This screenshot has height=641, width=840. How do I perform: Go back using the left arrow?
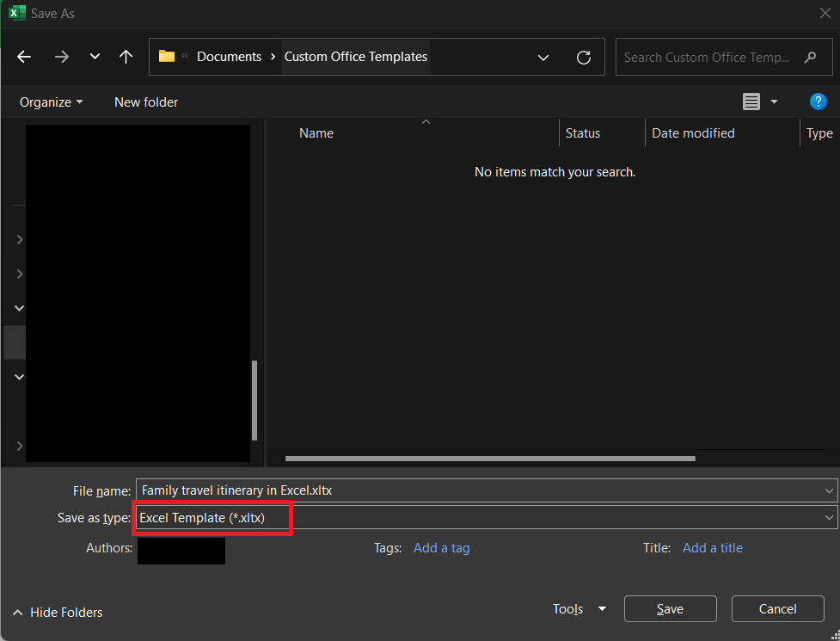[x=24, y=57]
